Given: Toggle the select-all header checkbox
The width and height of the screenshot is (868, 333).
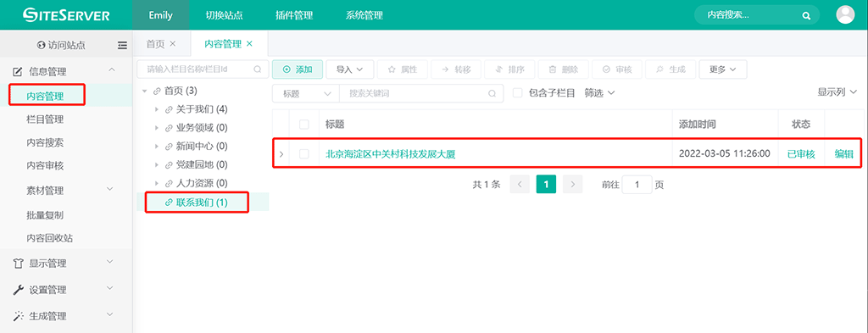Looking at the screenshot, I should (304, 125).
